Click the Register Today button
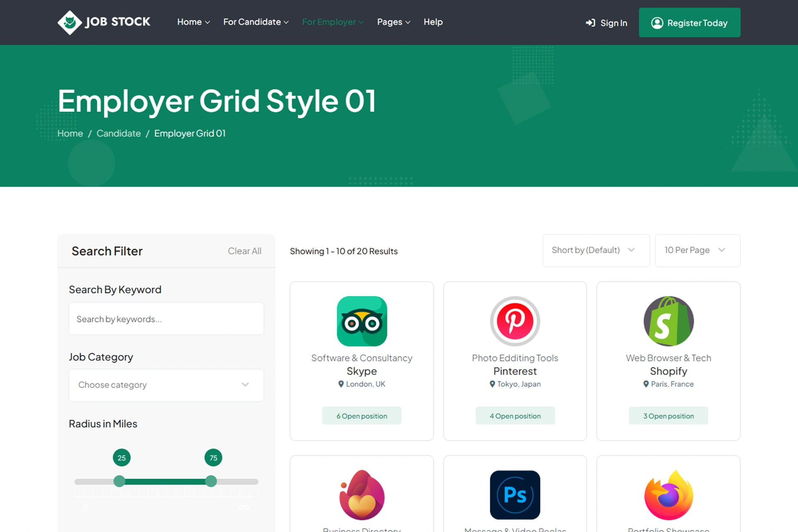798x532 pixels. (x=690, y=22)
